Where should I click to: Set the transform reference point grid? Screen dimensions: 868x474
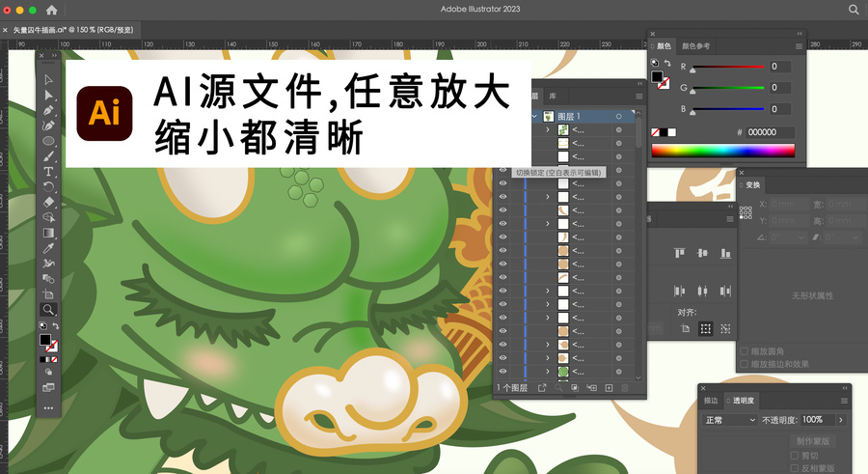pyautogui.click(x=746, y=212)
